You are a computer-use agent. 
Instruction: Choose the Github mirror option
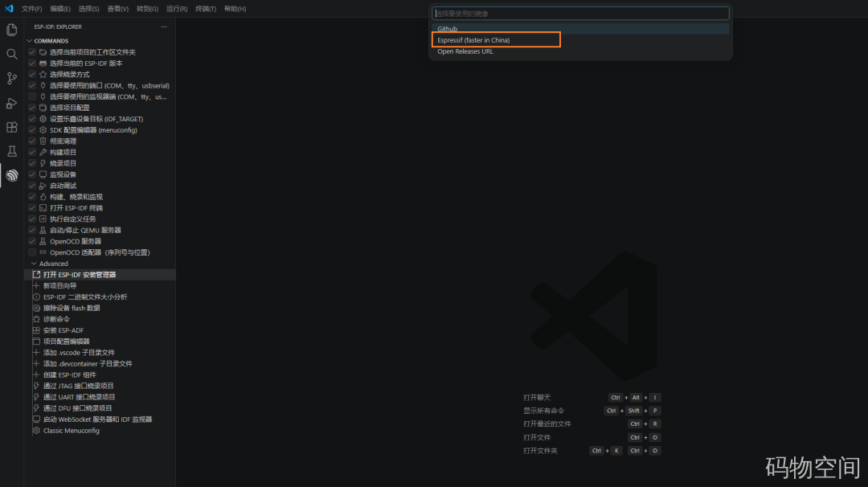[x=580, y=29]
